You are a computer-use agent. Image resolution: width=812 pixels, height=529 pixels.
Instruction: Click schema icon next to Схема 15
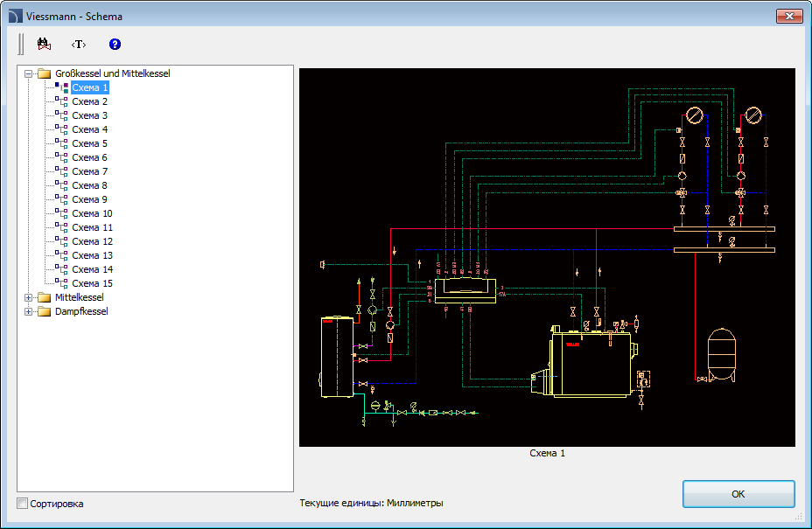(61, 283)
